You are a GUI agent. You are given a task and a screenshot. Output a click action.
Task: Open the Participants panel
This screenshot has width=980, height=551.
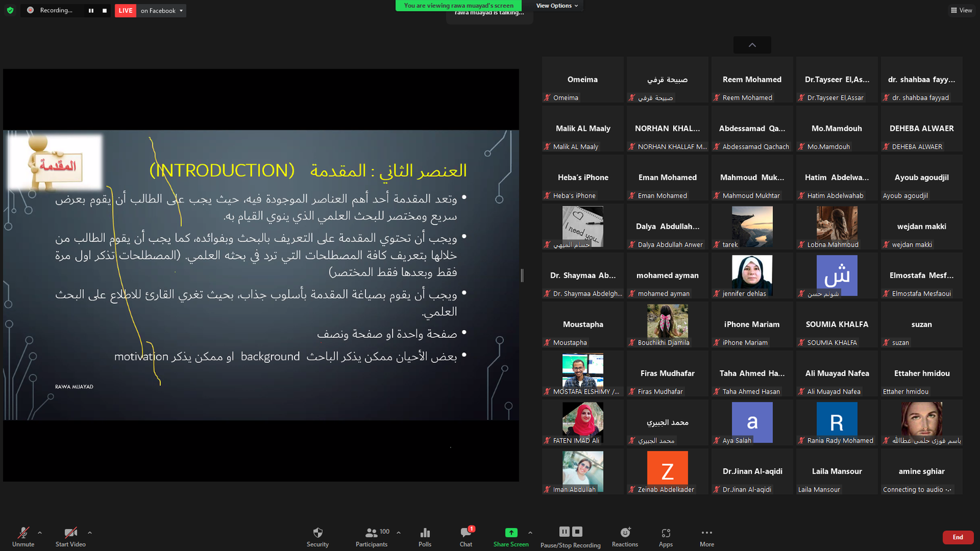372,537
